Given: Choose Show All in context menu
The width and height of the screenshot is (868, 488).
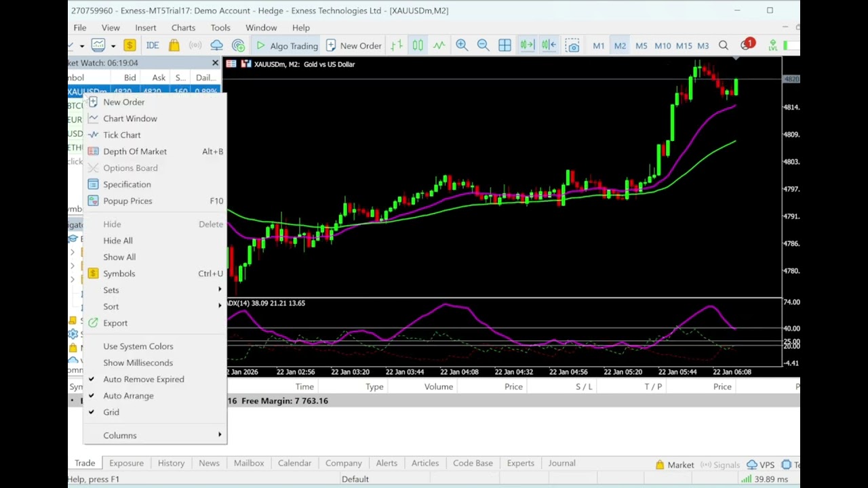Looking at the screenshot, I should pyautogui.click(x=155, y=257).
